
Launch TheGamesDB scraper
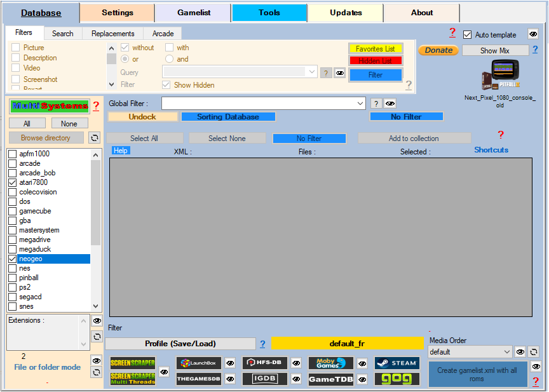199,379
